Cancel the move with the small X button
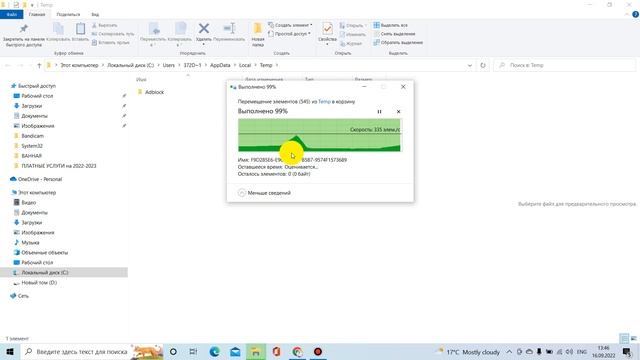The height and width of the screenshot is (360, 640). pos(398,111)
